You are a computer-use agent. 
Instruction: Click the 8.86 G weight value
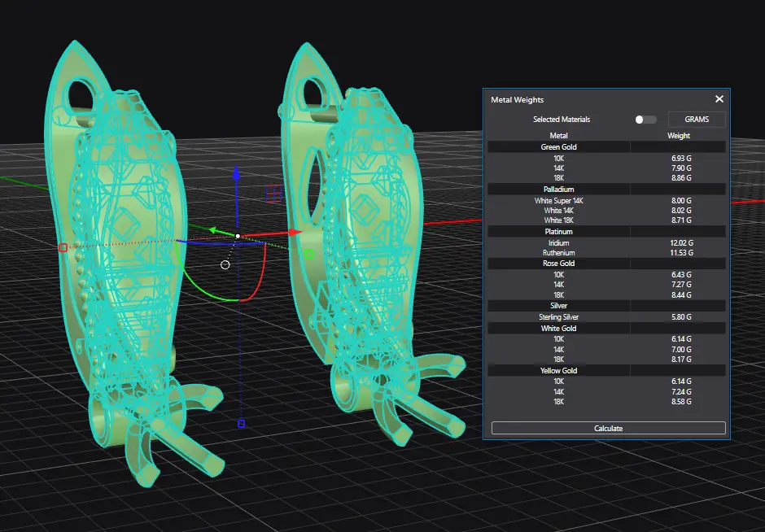(x=681, y=178)
